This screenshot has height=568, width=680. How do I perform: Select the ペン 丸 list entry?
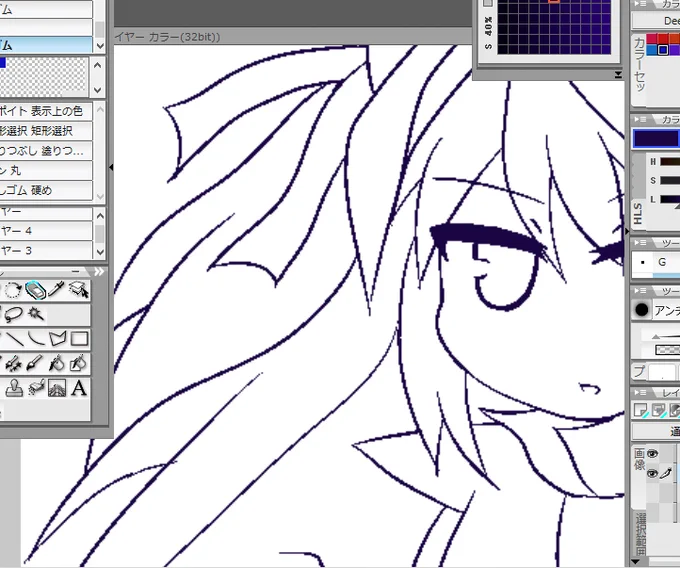pyautogui.click(x=46, y=170)
